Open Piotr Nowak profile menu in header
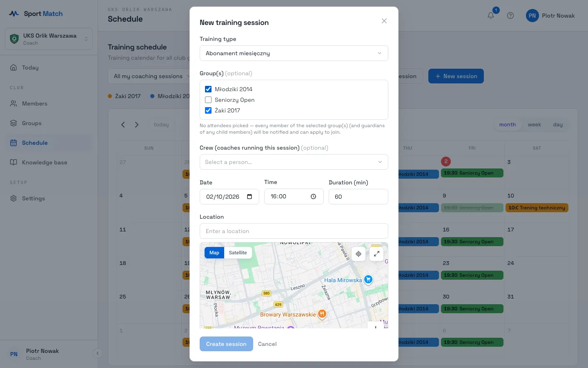The image size is (588, 368). [550, 16]
